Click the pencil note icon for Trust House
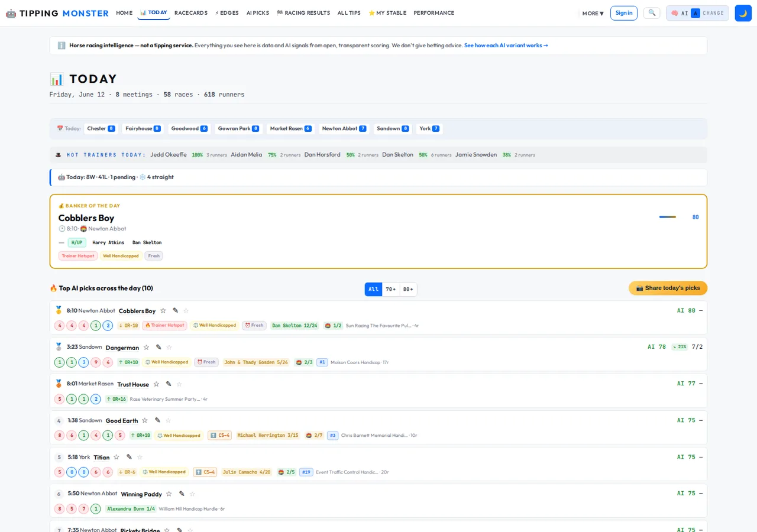 click(x=169, y=384)
